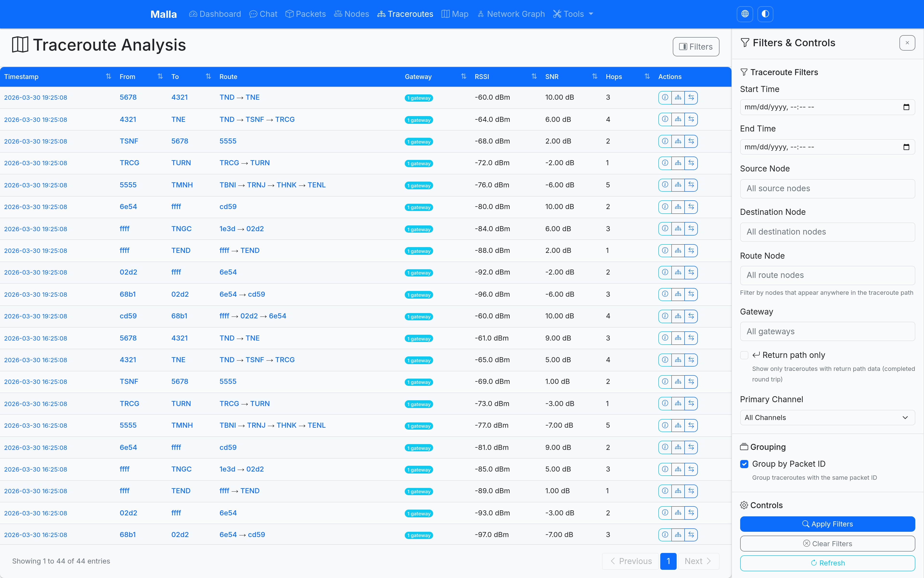Go to Next page of entries
The width and height of the screenshot is (924, 578).
coord(698,561)
